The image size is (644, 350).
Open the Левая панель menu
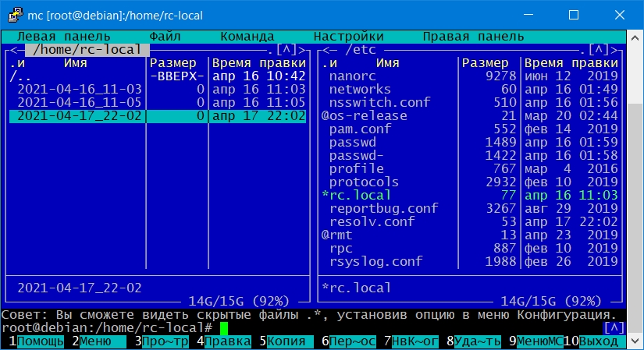[x=64, y=37]
